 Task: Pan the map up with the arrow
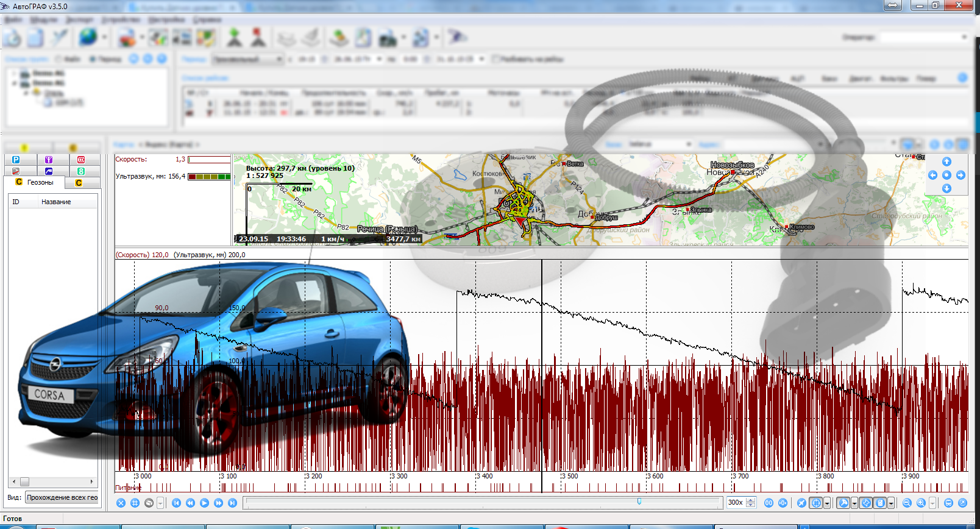[x=946, y=162]
